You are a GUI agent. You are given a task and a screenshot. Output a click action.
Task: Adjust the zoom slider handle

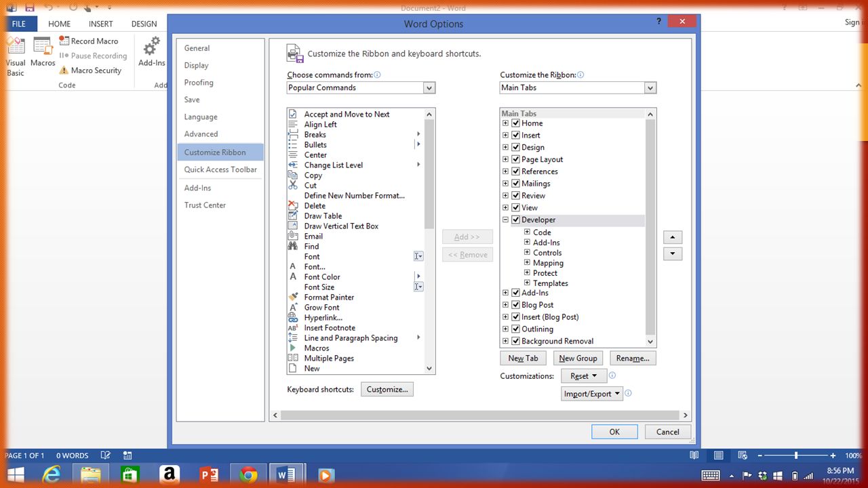point(795,455)
